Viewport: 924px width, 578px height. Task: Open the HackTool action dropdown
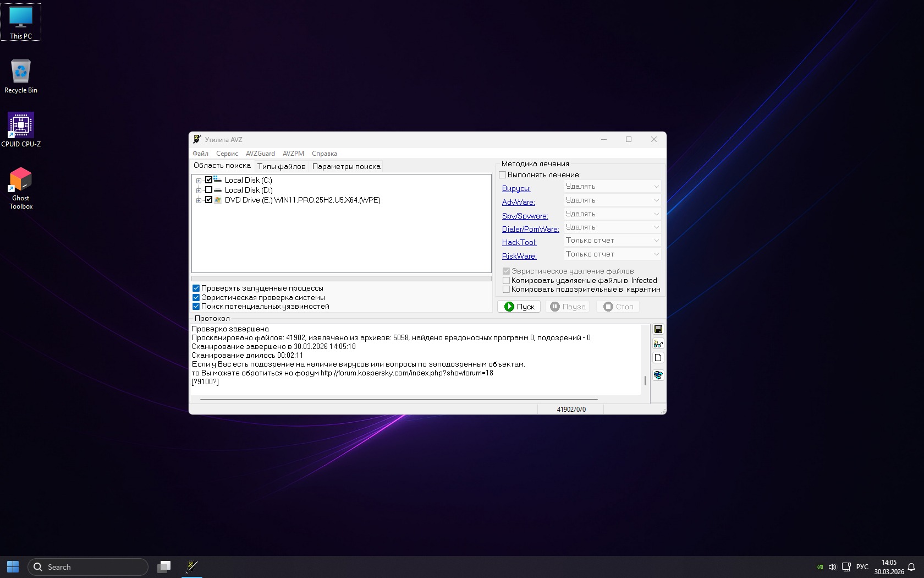[x=612, y=241]
